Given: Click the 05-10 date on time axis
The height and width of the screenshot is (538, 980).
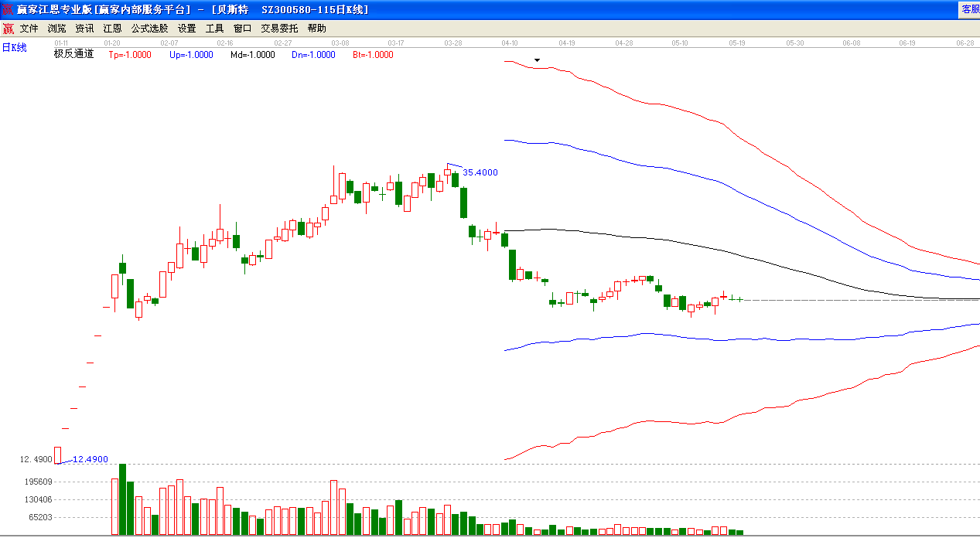Looking at the screenshot, I should tap(680, 43).
